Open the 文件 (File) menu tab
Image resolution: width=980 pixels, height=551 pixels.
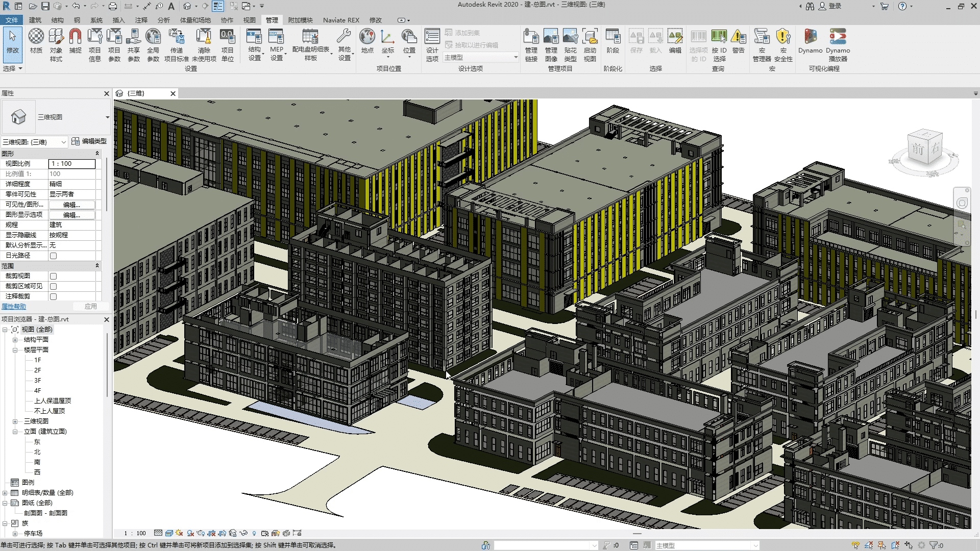point(12,20)
